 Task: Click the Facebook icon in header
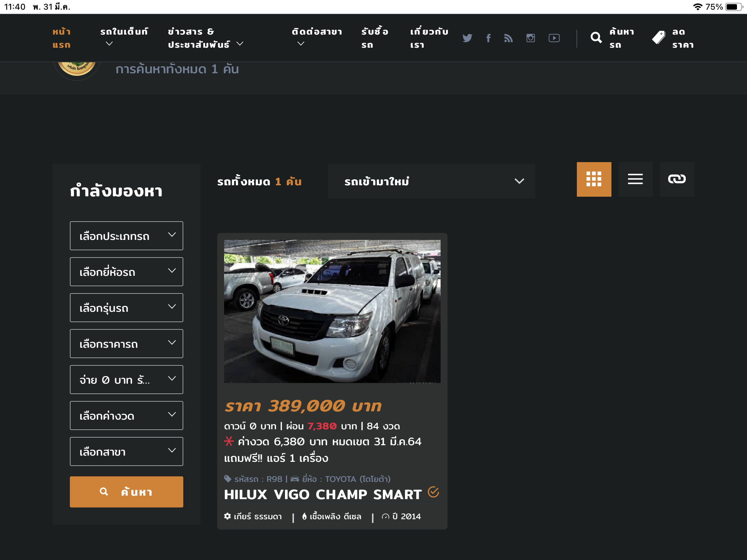[x=488, y=38]
